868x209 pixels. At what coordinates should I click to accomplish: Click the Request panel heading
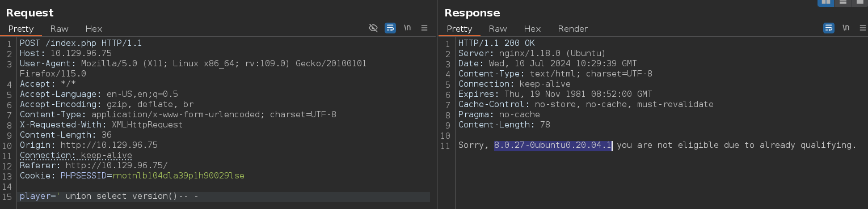click(30, 12)
